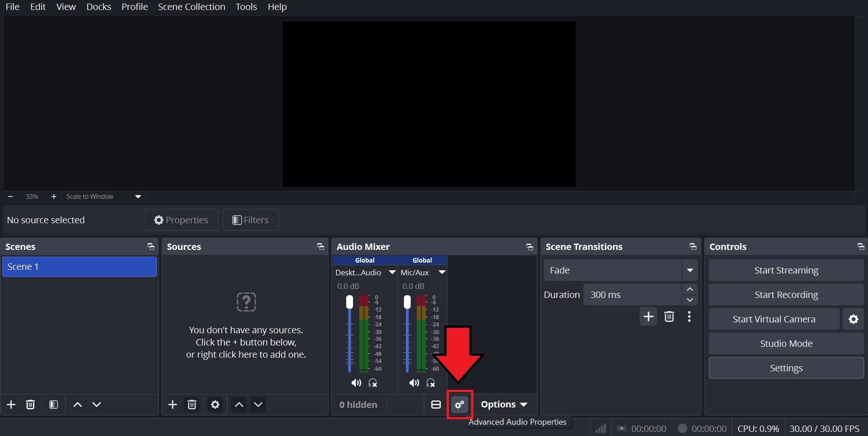Remove scene transition with trash icon
Screen dimensions: 868x436
click(669, 316)
